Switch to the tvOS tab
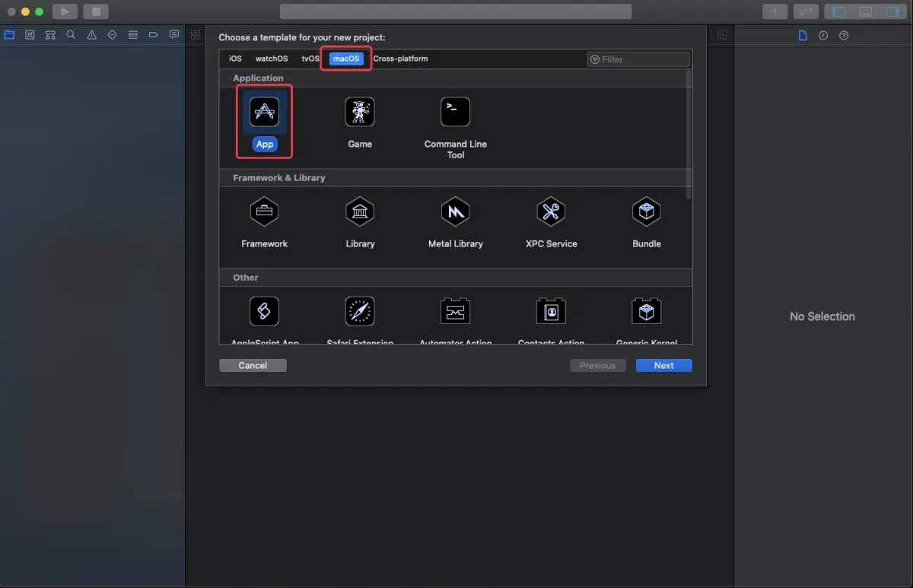The height and width of the screenshot is (588, 913). pos(310,59)
